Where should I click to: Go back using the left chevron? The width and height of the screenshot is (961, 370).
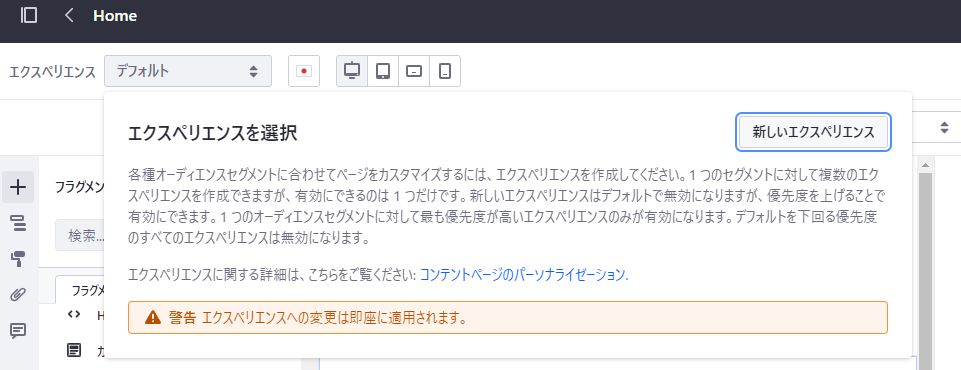(69, 15)
